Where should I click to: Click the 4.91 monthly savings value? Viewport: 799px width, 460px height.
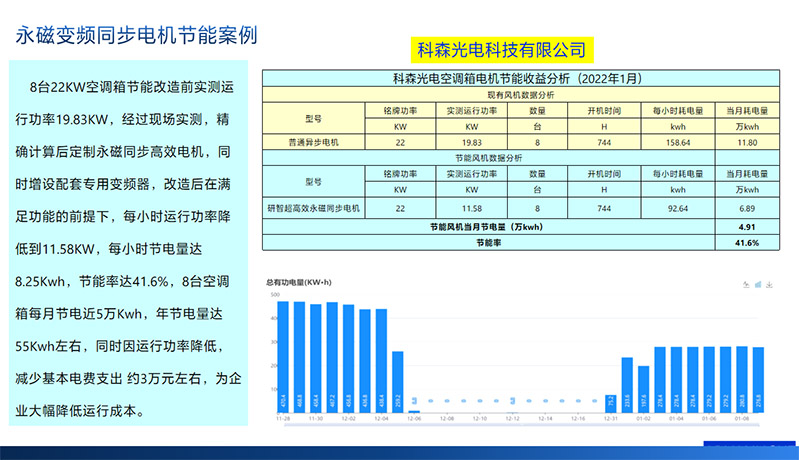click(747, 227)
